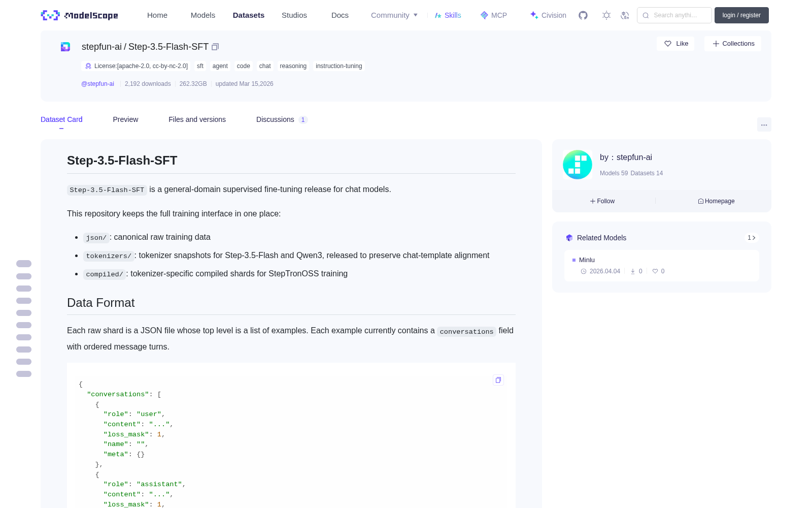Click first outline navigation pill

pos(24,264)
